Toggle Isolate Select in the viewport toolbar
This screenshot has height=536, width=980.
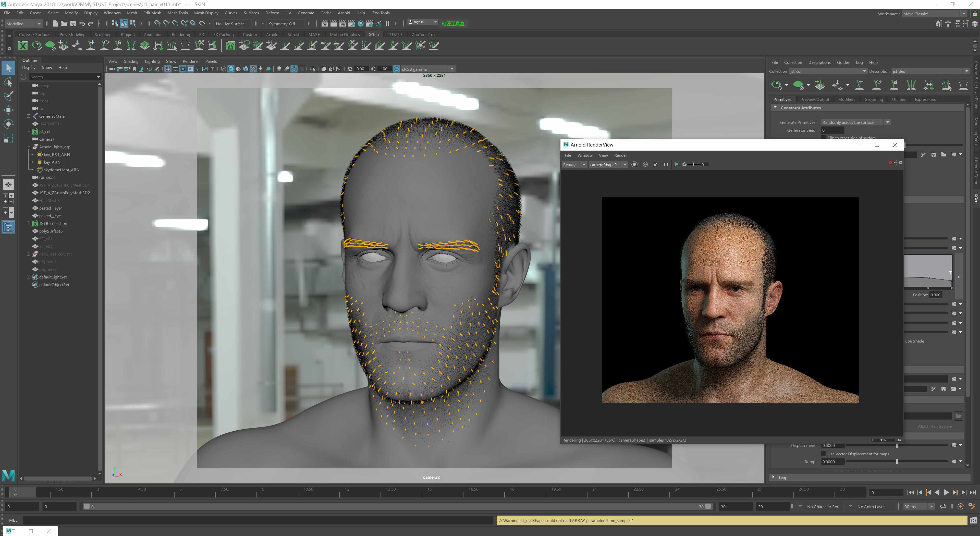coord(313,69)
